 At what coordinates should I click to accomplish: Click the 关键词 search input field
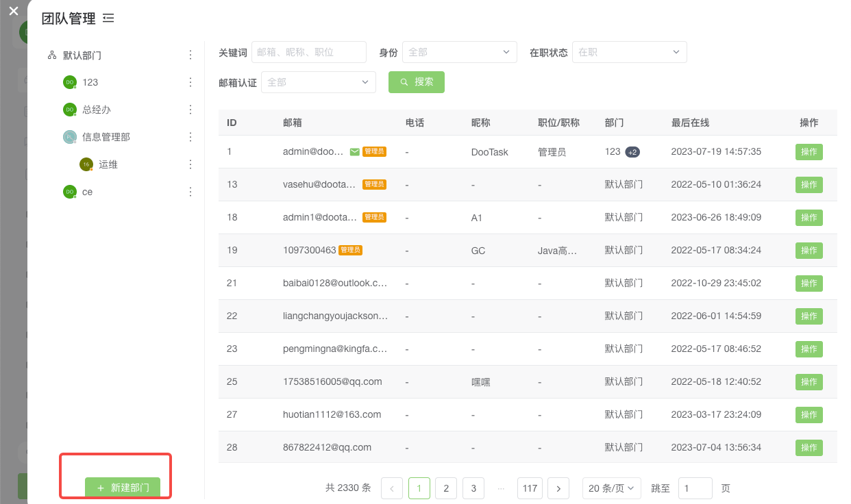coord(308,52)
